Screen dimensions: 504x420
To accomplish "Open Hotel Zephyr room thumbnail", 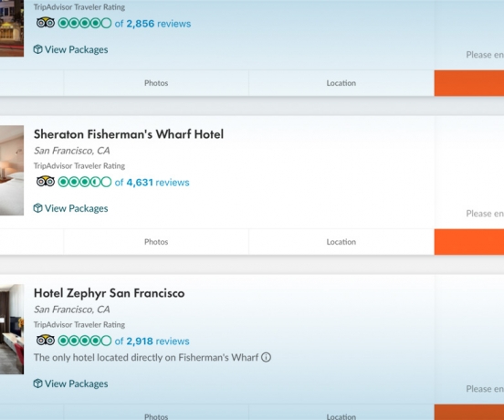I will coord(12,329).
